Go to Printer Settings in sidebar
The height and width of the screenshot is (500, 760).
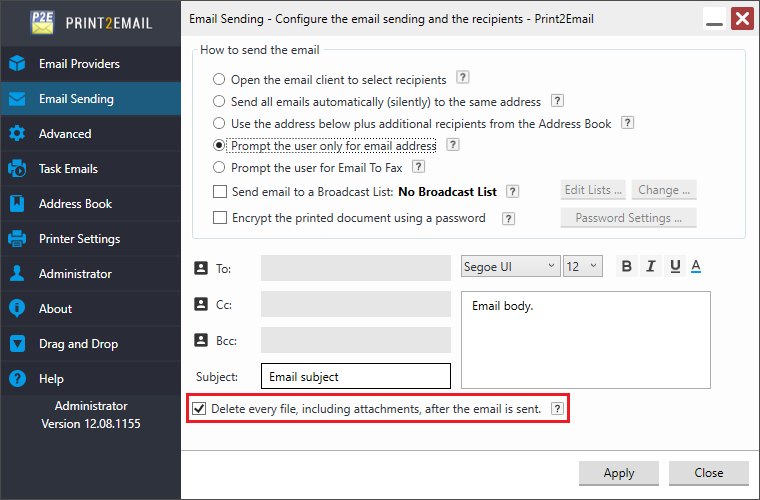coord(91,239)
